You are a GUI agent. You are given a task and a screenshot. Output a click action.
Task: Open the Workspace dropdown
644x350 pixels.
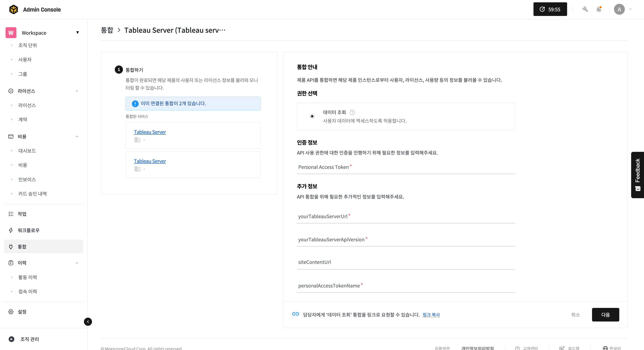[78, 33]
